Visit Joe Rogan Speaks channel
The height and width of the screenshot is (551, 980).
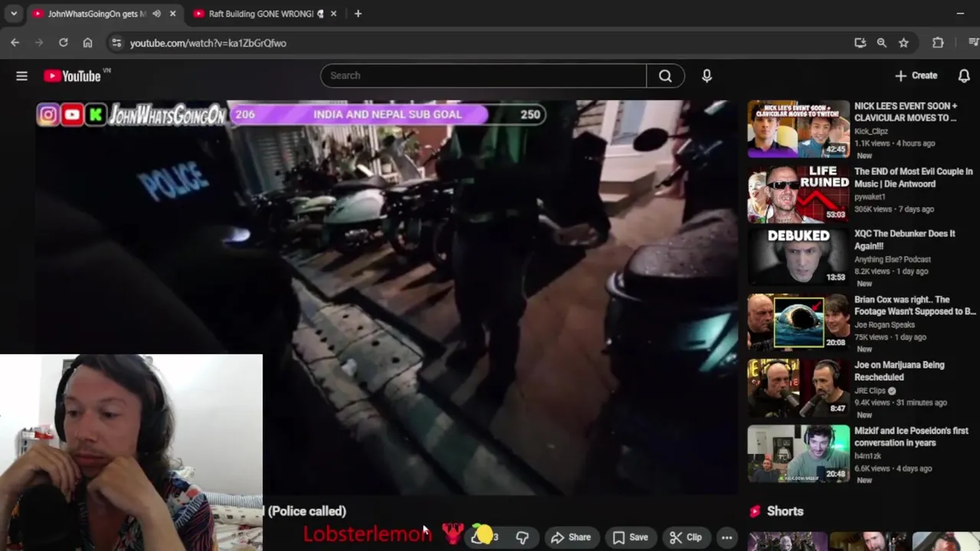tap(884, 325)
